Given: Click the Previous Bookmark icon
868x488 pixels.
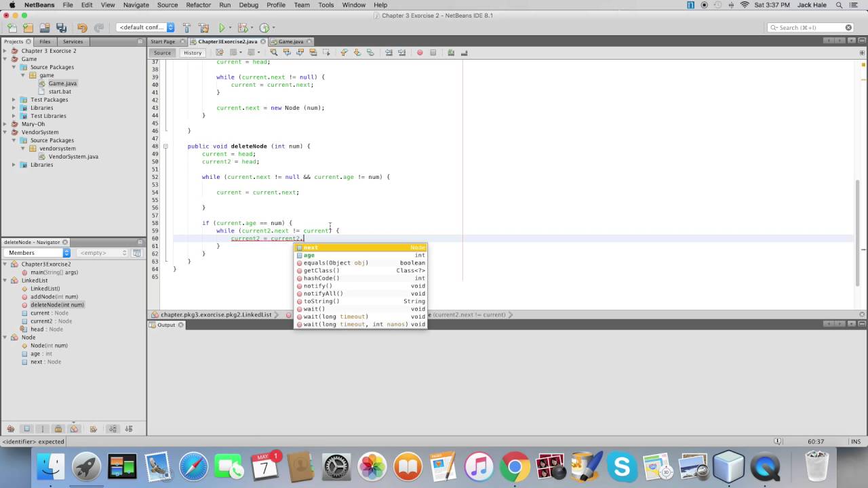Looking at the screenshot, I should (344, 52).
